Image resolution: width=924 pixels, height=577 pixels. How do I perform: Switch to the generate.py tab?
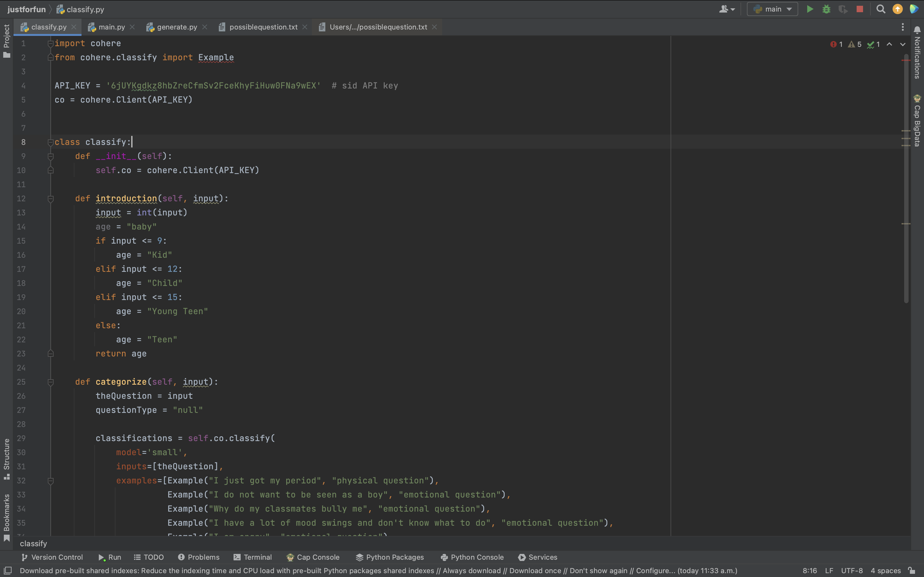[x=176, y=27]
